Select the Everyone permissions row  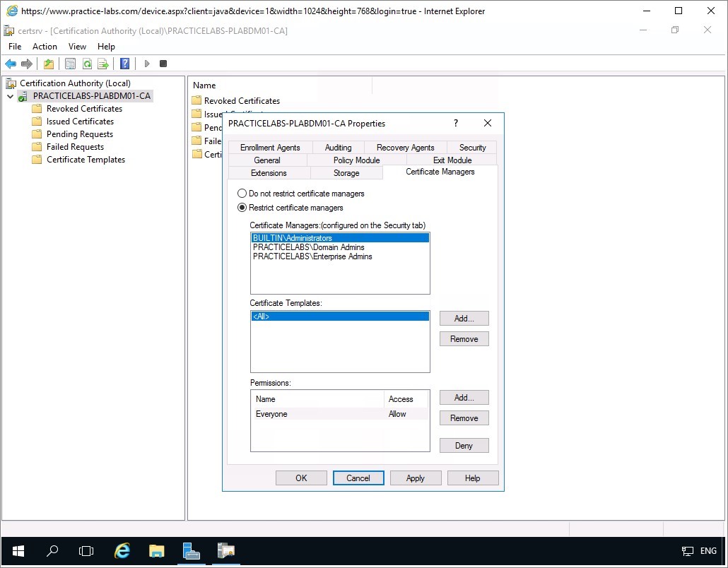340,414
